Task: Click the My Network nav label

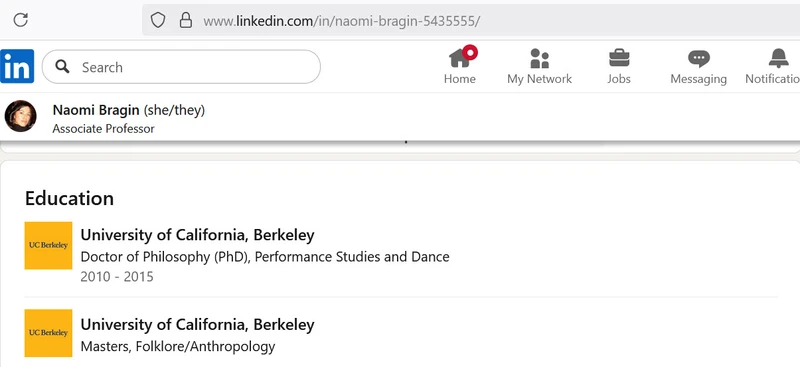Action: [x=539, y=79]
